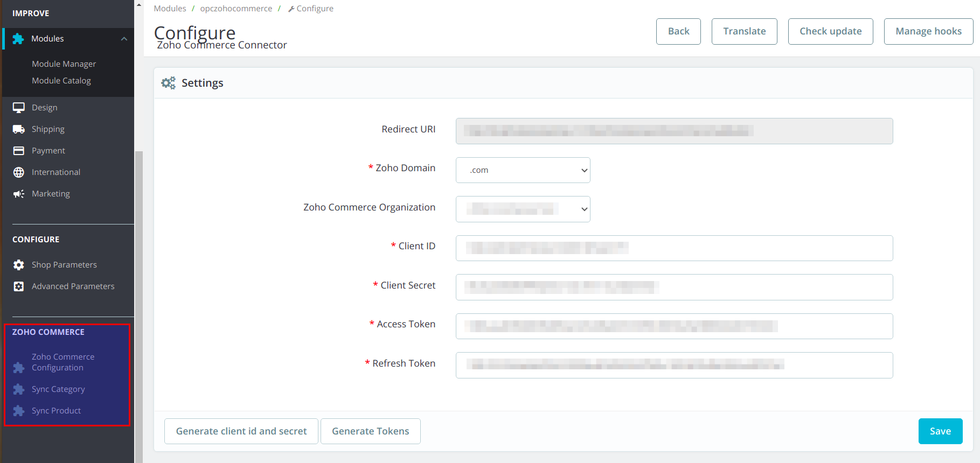Click the Sync Category puzzle icon
Screen dimensions: 980x463
click(19, 389)
